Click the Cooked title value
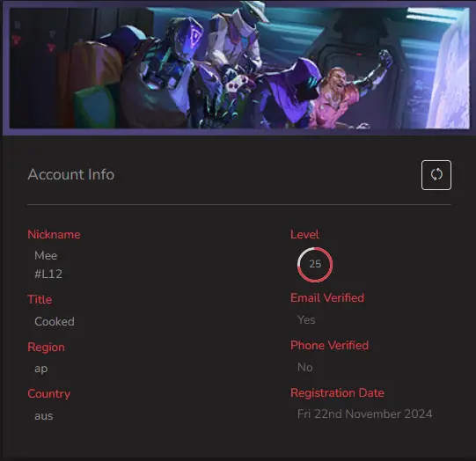 55,321
